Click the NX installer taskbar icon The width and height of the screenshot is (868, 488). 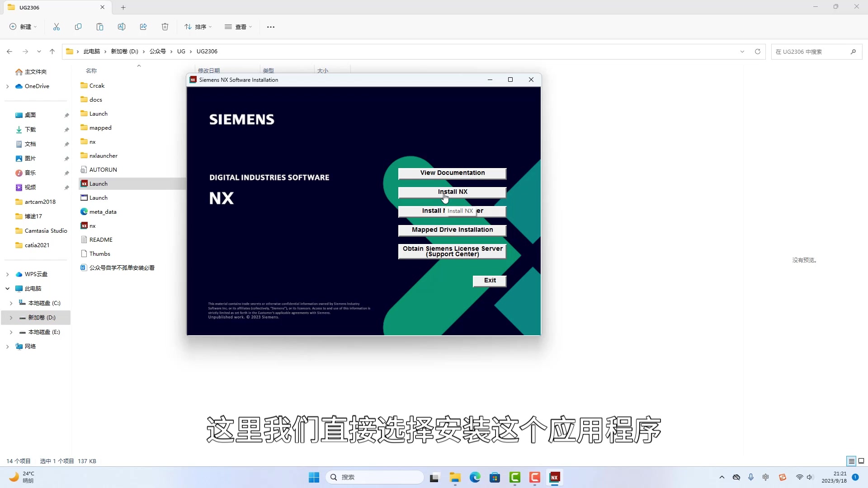[x=554, y=477]
